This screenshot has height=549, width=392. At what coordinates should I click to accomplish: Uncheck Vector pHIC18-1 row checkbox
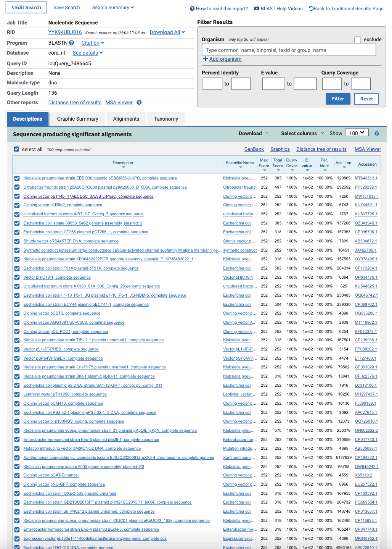click(x=17, y=278)
